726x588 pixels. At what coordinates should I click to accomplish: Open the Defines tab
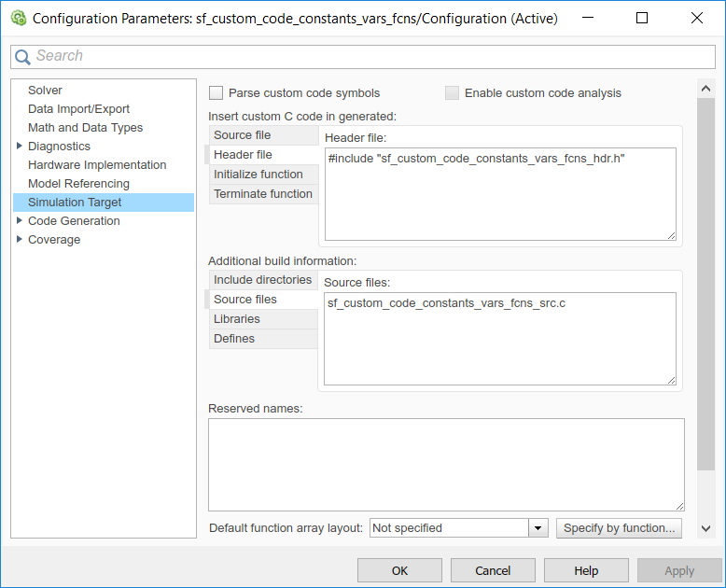pyautogui.click(x=263, y=339)
